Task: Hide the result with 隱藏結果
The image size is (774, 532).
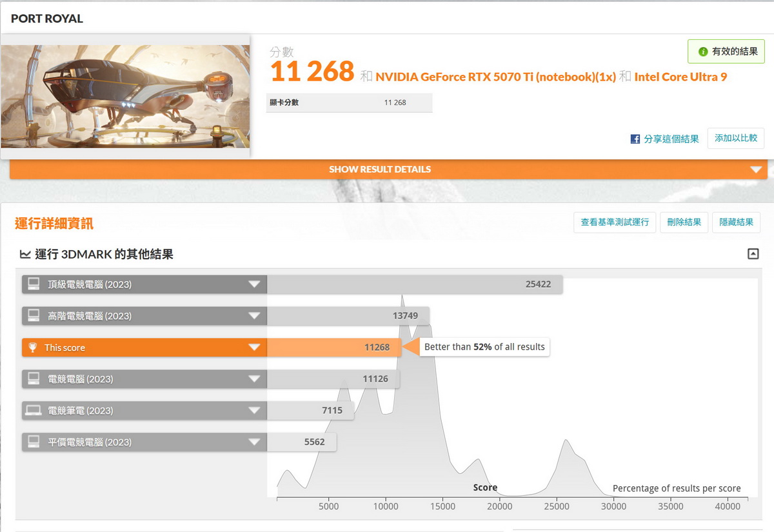Action: pyautogui.click(x=736, y=222)
